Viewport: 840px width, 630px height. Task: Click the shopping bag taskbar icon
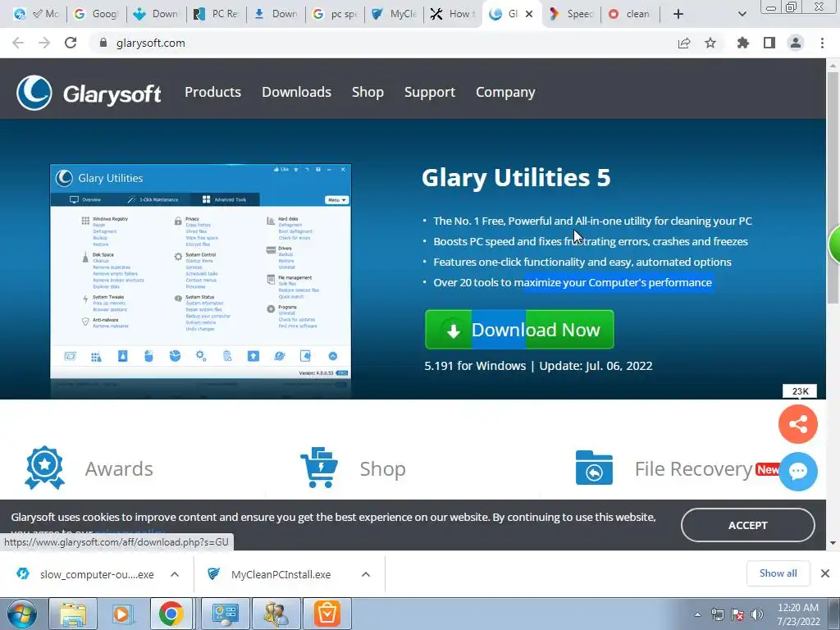point(327,614)
